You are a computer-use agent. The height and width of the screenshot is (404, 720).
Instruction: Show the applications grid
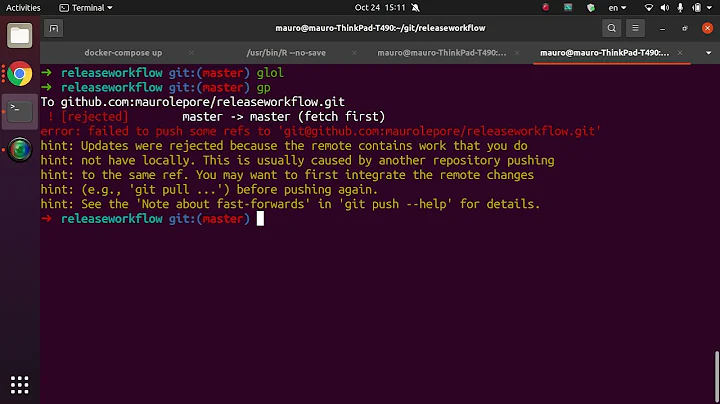19,385
